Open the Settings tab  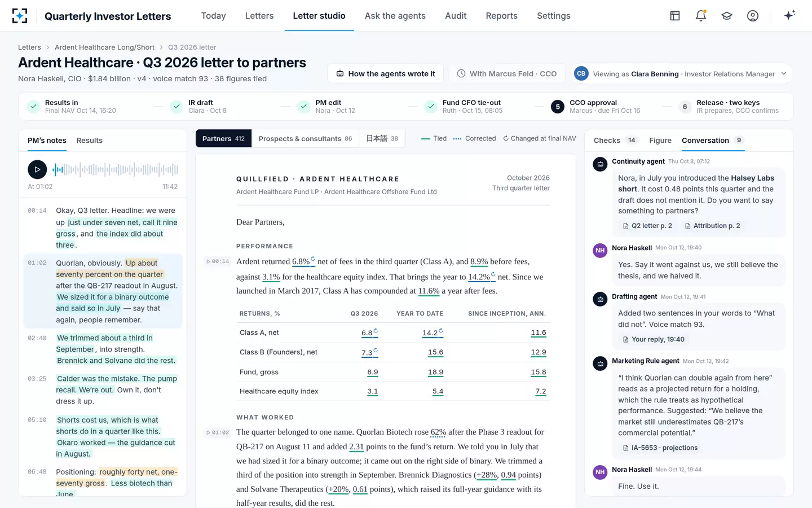point(553,16)
